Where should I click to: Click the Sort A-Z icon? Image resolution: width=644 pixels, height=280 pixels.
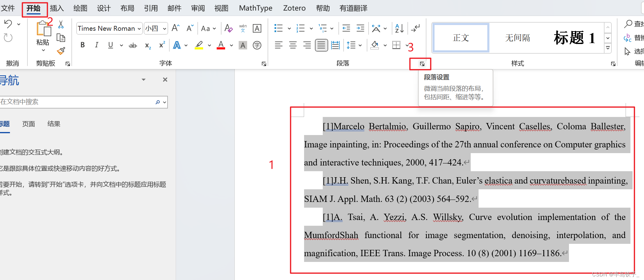coord(399,28)
